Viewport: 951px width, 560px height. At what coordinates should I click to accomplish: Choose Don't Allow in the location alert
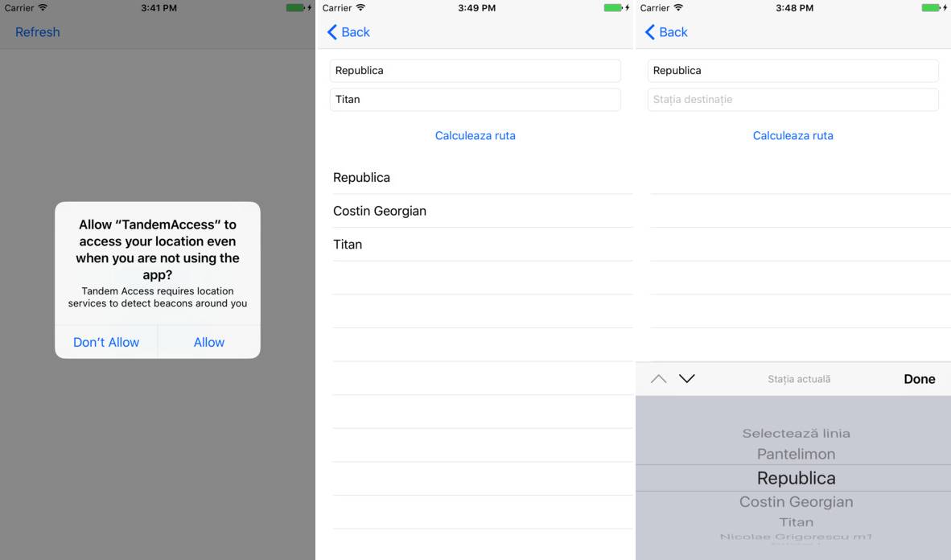[106, 342]
